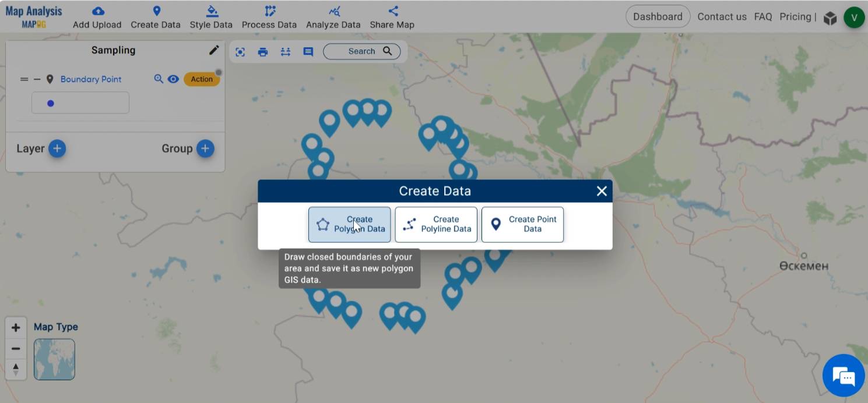Click the Map Analysis MAPOG logo
Viewport: 868px width, 403px height.
coord(34,17)
